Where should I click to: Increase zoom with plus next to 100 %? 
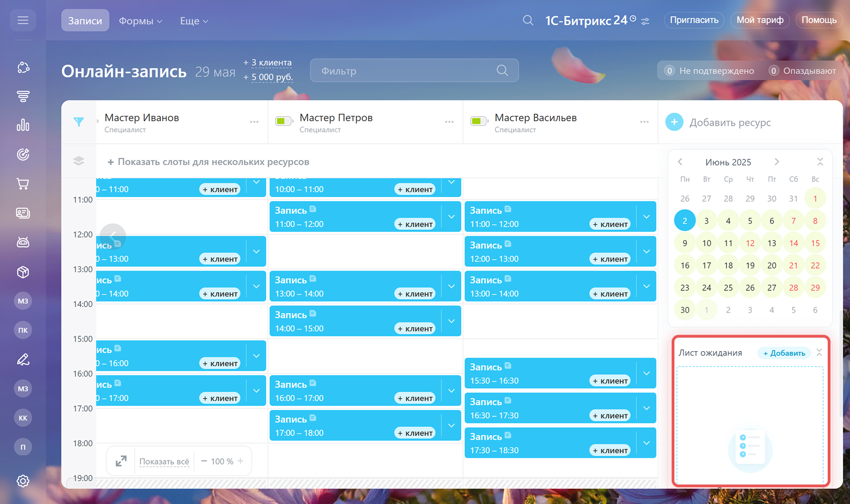click(x=241, y=461)
